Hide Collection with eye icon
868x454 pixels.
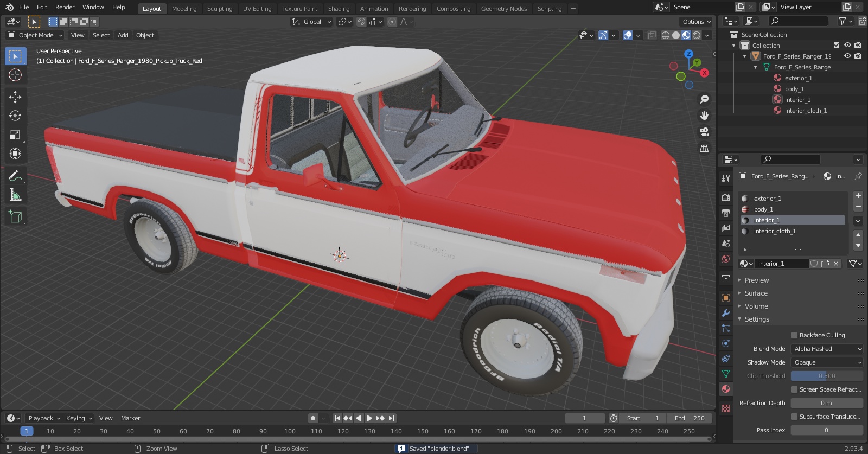coord(847,45)
